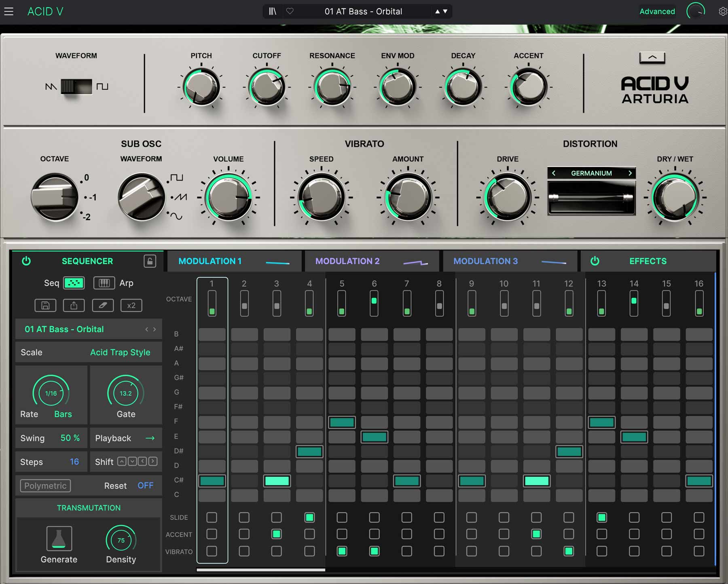
Task: Change the Rate Bars sync mode
Action: point(63,414)
